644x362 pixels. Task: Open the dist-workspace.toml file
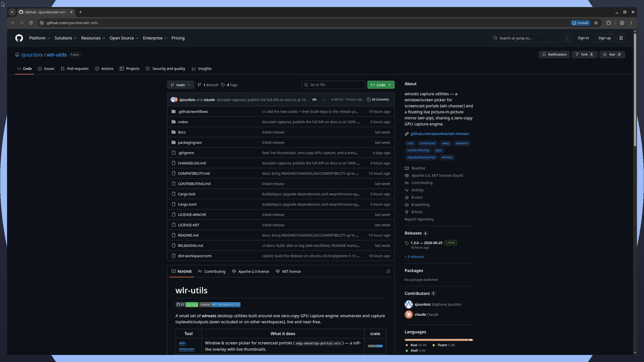[x=195, y=256]
